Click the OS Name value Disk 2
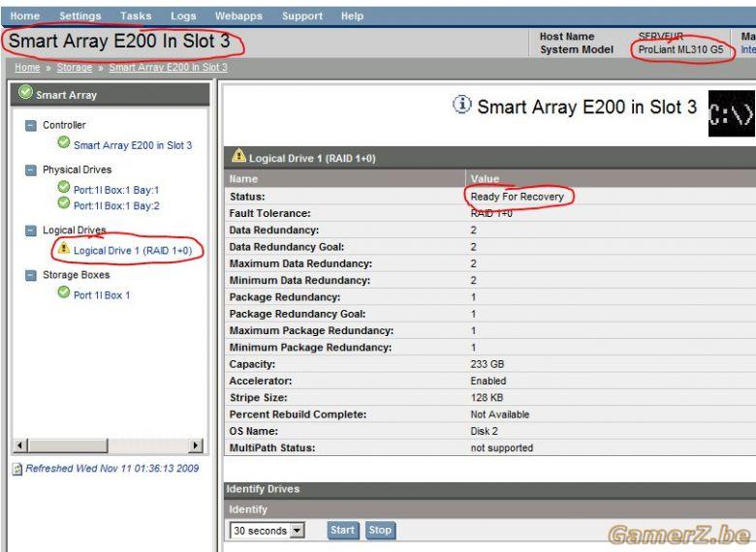 [x=484, y=431]
